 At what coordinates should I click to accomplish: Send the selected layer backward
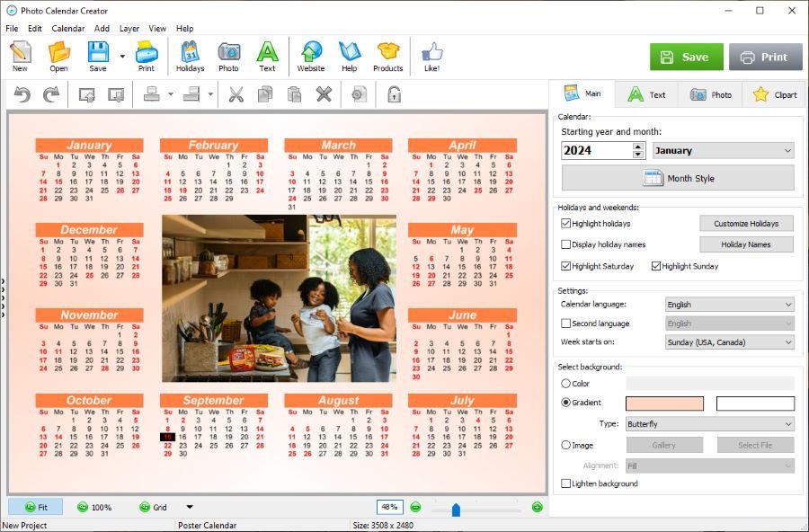116,94
